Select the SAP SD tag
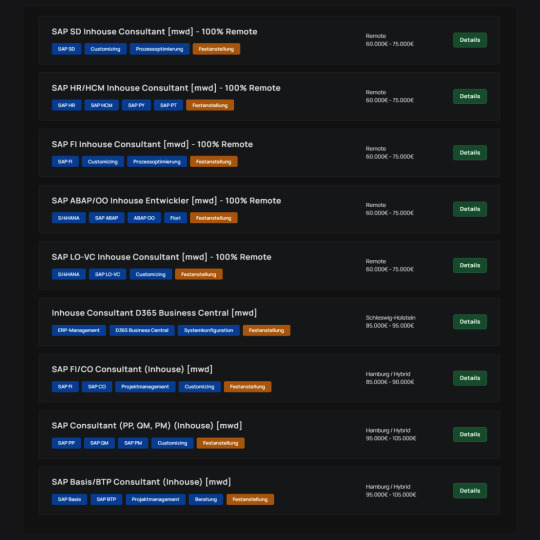540x540 pixels. pos(66,49)
